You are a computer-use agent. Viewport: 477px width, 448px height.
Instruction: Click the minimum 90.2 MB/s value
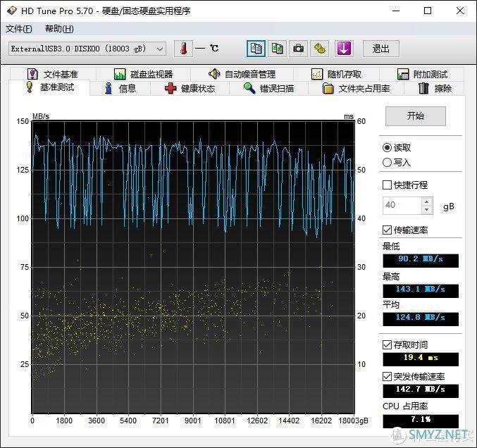(421, 259)
